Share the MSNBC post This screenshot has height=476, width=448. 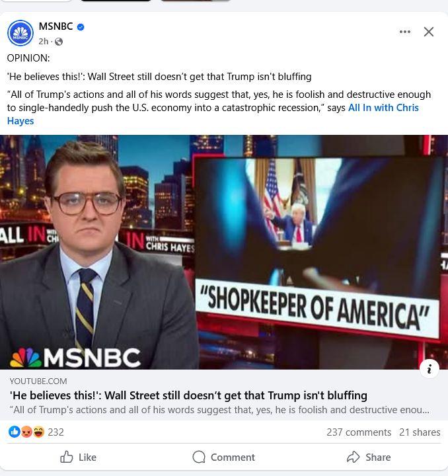point(369,457)
